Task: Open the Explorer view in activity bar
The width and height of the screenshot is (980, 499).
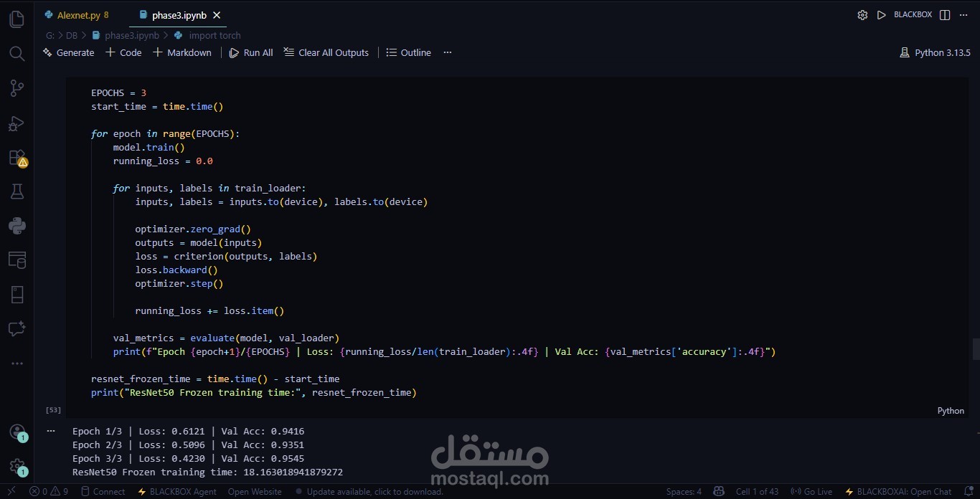Action: pyautogui.click(x=17, y=19)
